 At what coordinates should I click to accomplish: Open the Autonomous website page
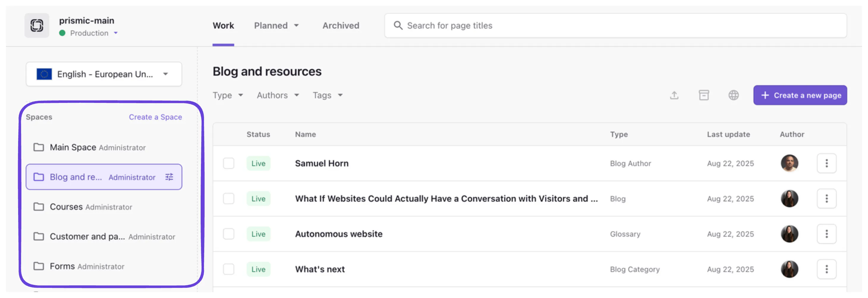[339, 234]
